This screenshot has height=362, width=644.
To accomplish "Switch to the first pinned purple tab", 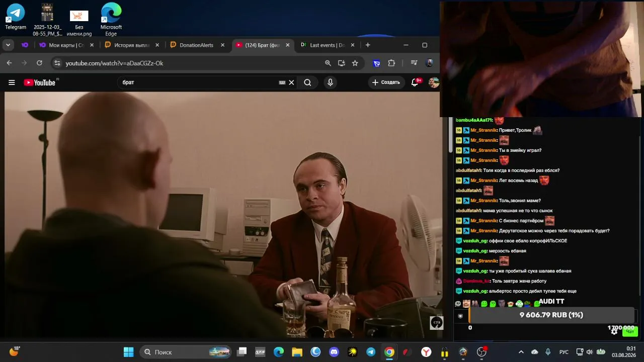I will [x=25, y=45].
